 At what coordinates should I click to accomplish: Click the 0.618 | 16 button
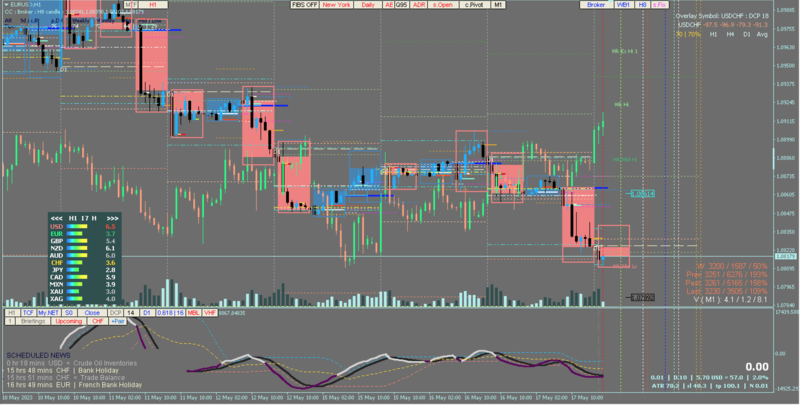[x=170, y=313]
